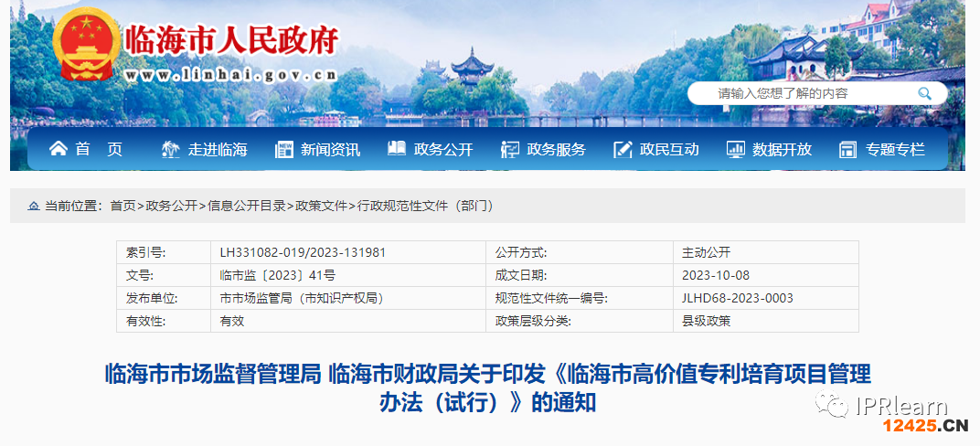
Task: Click the 数据开放 monitor icon
Action: click(736, 149)
